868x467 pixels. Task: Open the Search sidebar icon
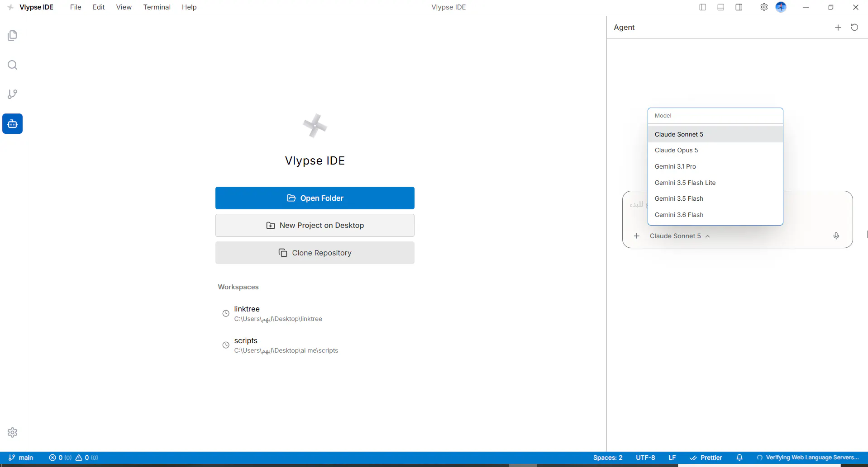pyautogui.click(x=13, y=65)
